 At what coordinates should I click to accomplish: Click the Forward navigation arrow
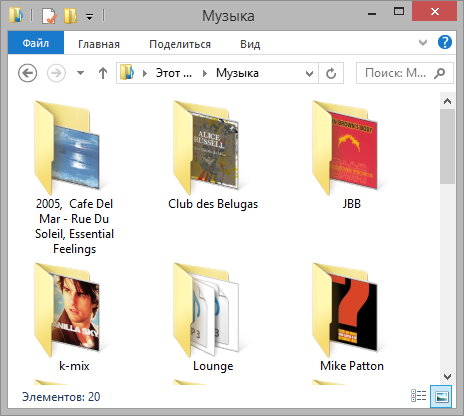pyautogui.click(x=56, y=73)
